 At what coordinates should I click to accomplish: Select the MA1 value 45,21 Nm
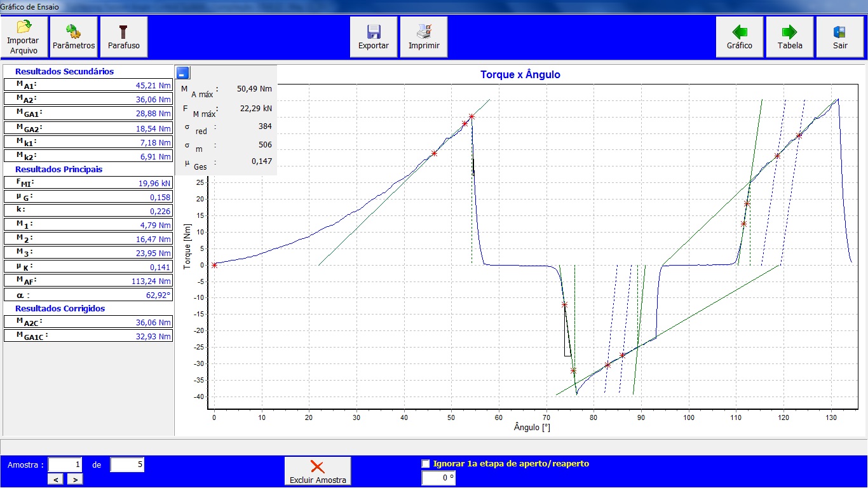(153, 85)
